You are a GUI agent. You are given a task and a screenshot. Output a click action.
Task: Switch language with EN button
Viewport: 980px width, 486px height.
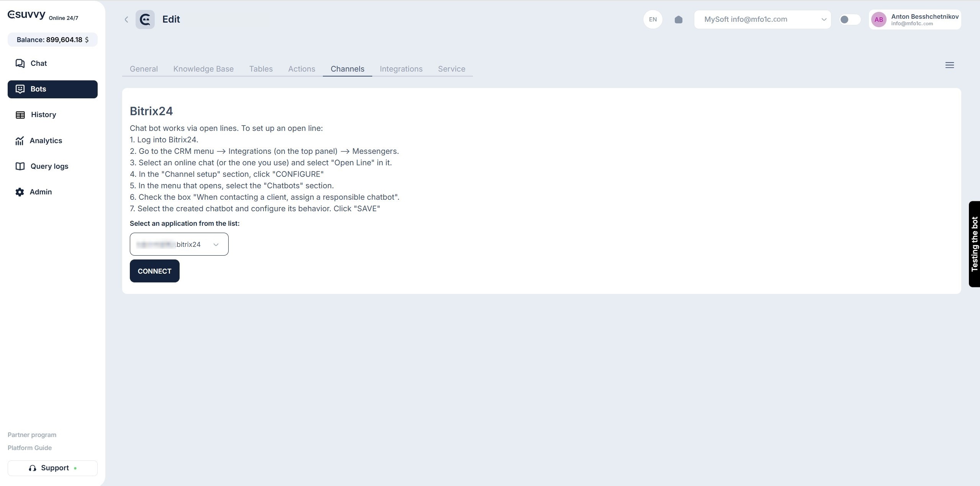653,20
